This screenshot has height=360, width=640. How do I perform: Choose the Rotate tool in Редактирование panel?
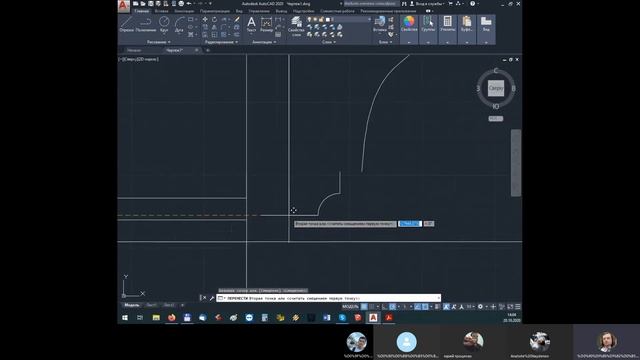[x=214, y=19]
